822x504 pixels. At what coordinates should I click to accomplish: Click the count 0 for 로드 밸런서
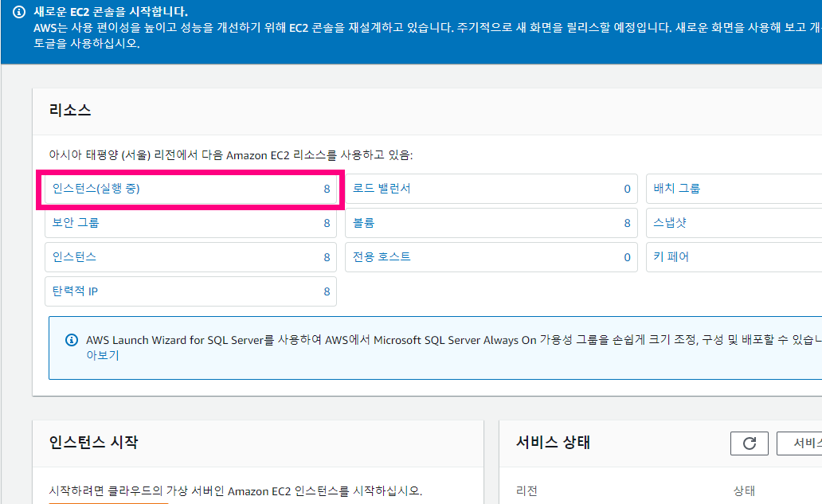click(627, 189)
